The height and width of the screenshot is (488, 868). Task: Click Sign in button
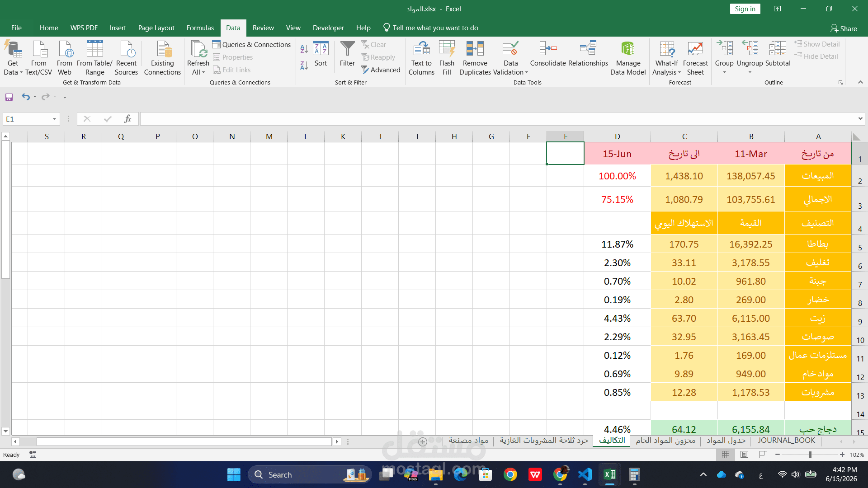click(745, 9)
